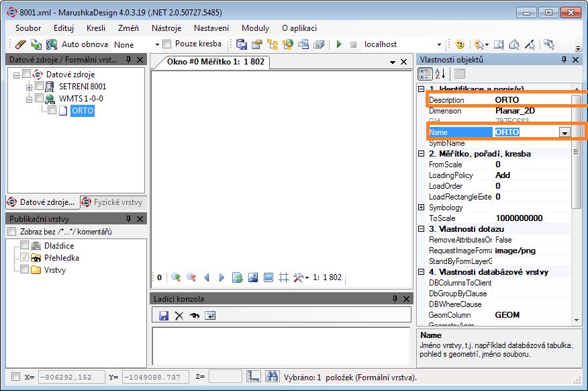The image size is (588, 391).
Task: Click the ruler measure icon in status bar
Action: [254, 376]
